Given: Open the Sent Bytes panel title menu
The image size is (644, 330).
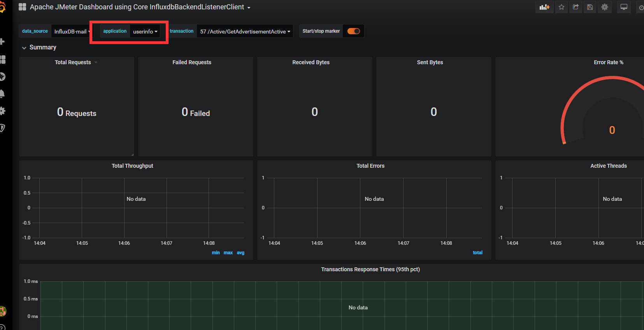Looking at the screenshot, I should point(430,62).
